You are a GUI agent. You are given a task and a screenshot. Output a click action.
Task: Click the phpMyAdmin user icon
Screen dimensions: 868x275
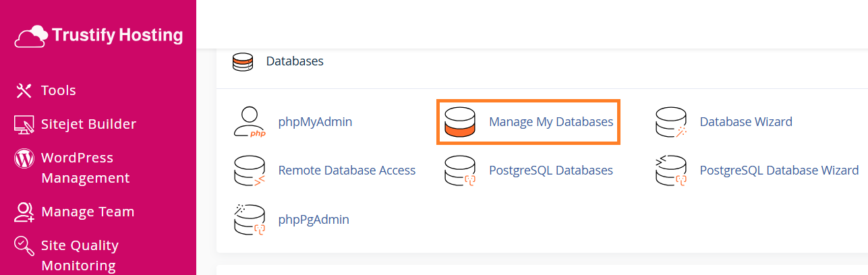pyautogui.click(x=249, y=122)
